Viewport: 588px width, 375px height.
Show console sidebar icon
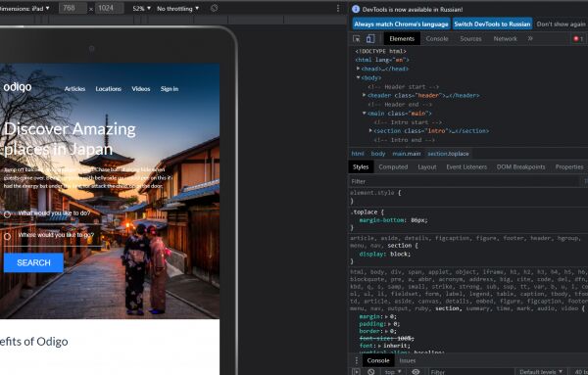[x=356, y=372]
